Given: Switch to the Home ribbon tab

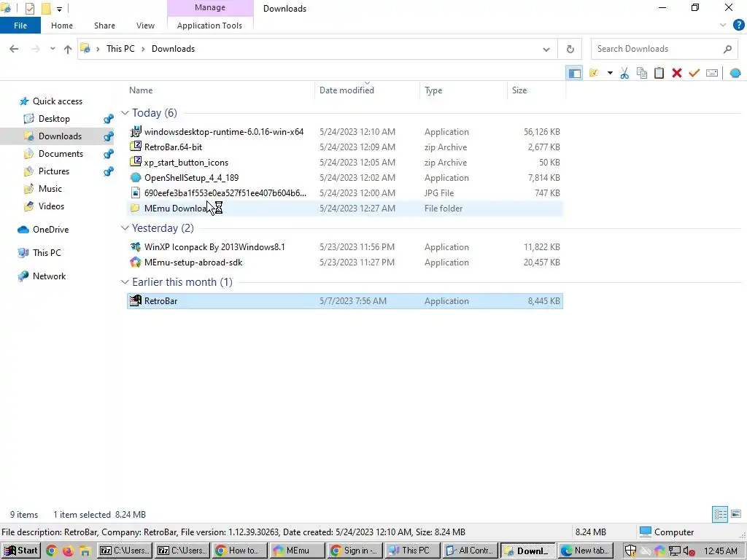Looking at the screenshot, I should tap(62, 26).
